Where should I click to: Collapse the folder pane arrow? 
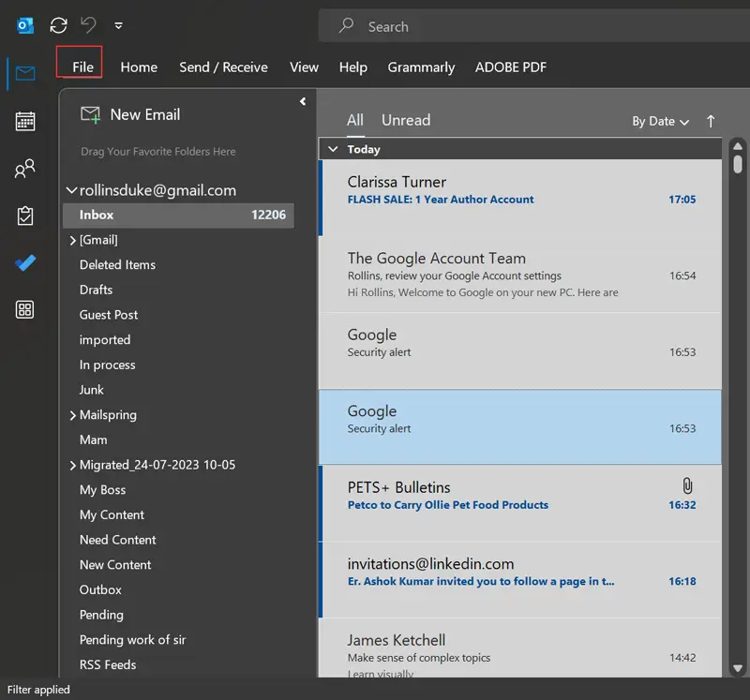click(x=303, y=101)
